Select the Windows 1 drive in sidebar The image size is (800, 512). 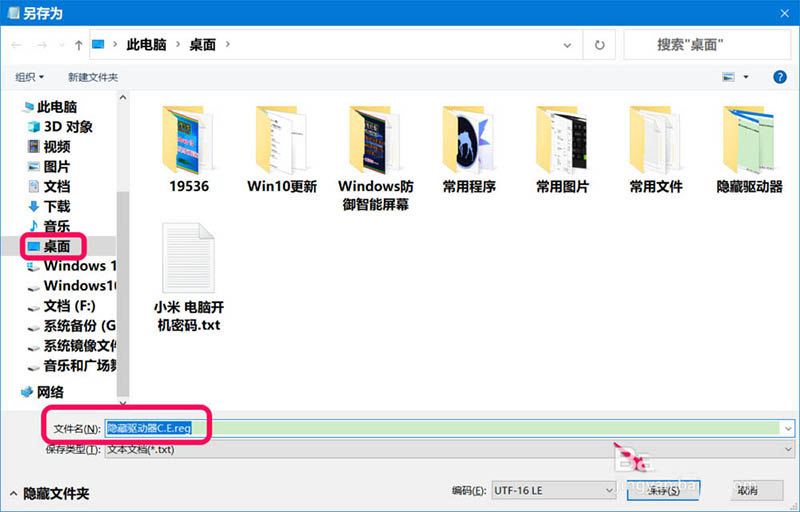[x=71, y=266]
